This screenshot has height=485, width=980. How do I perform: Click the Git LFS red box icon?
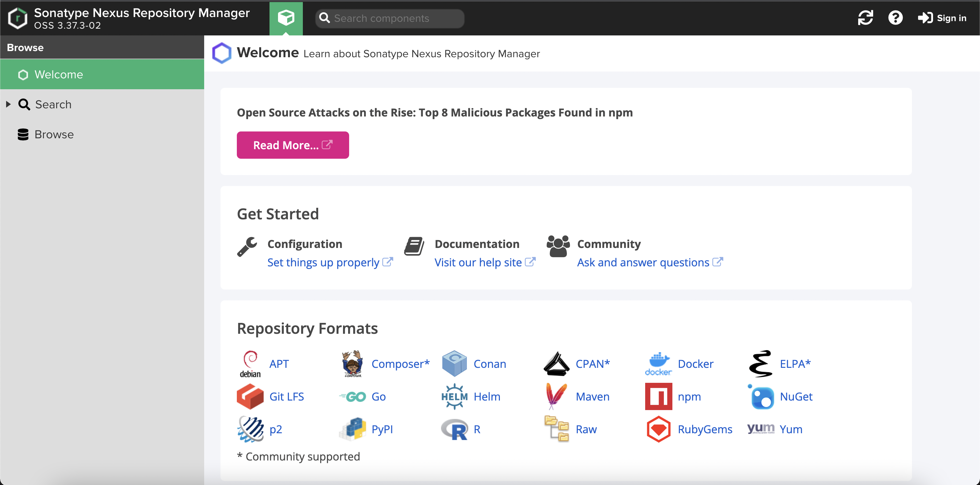pos(250,396)
